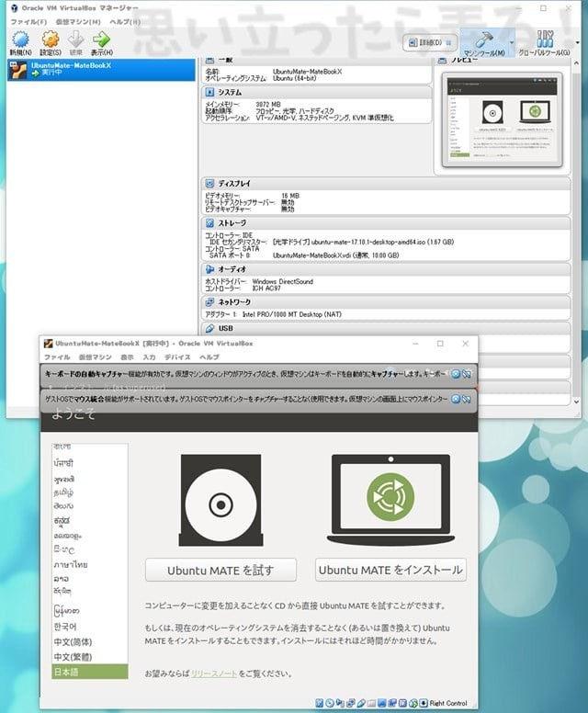
Task: Click the USB device status bar icon
Action: (361, 703)
